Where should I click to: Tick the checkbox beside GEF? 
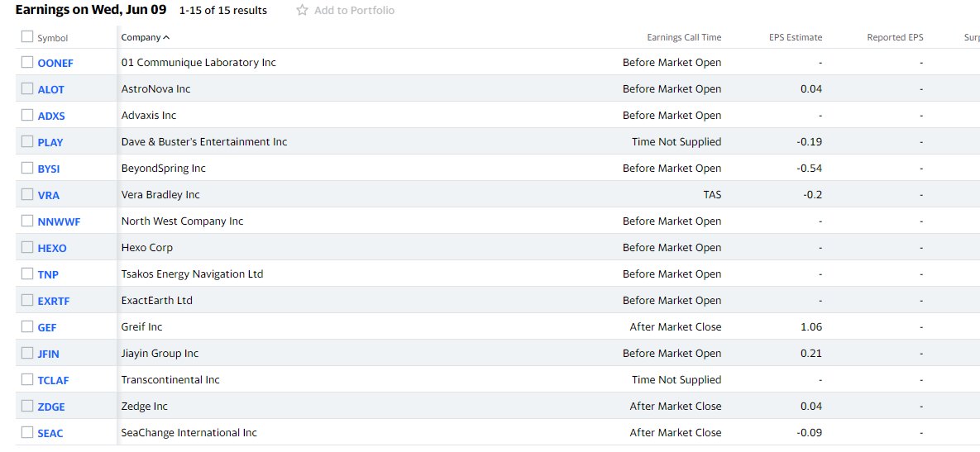click(x=26, y=326)
